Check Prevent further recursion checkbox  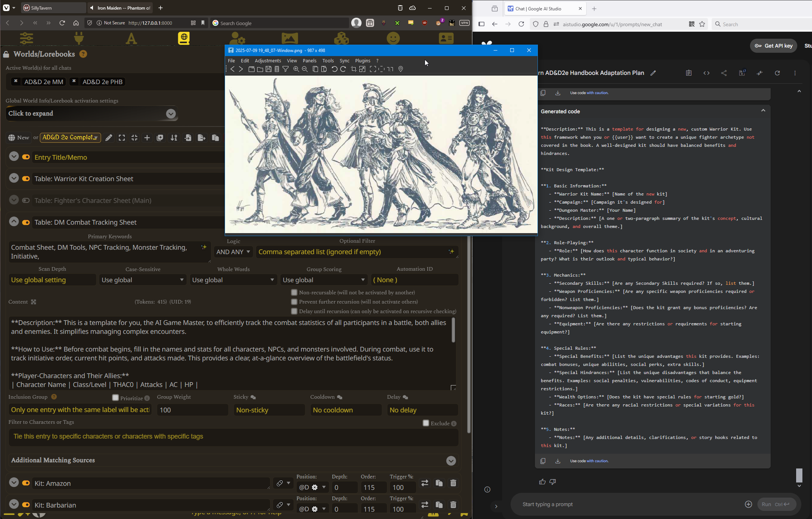coord(294,302)
